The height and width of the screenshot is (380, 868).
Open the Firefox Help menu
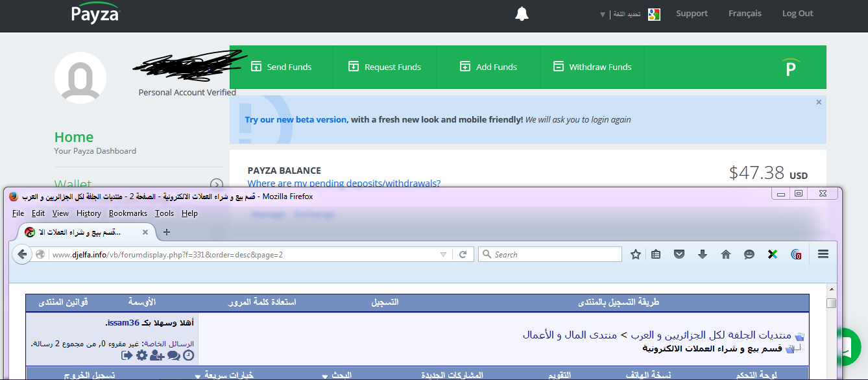(189, 213)
